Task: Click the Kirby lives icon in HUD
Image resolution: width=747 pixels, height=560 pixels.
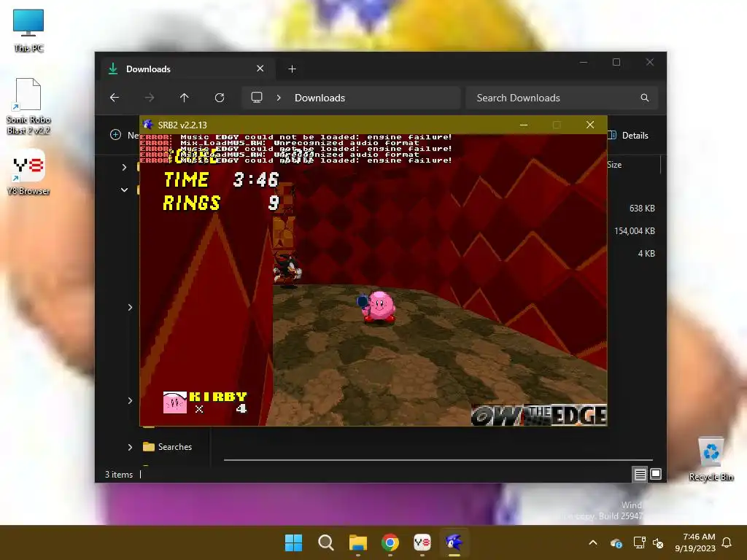Action: [175, 402]
